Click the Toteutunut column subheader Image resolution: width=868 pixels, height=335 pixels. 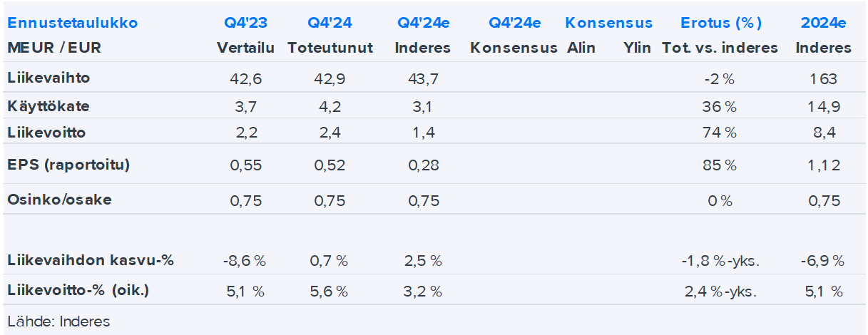[330, 48]
